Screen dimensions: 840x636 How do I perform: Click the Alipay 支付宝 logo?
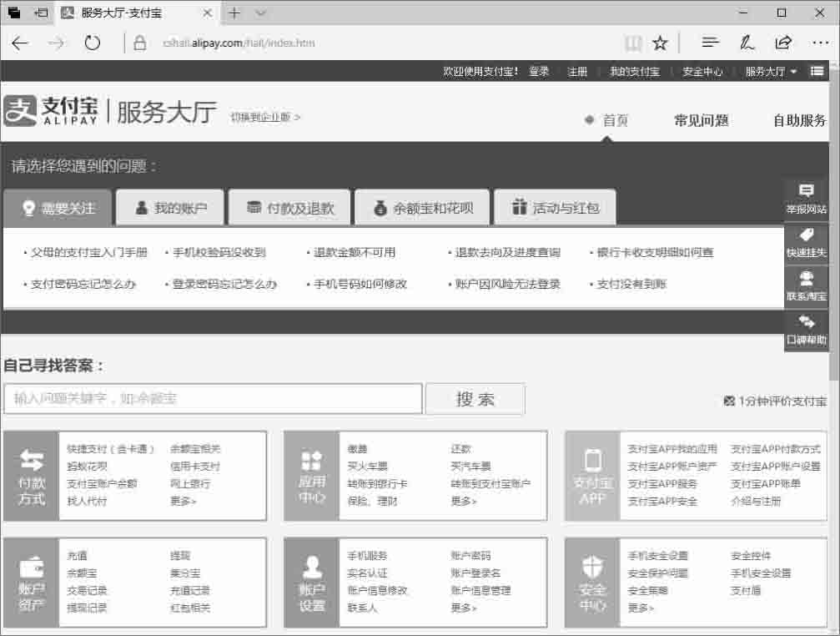point(51,111)
